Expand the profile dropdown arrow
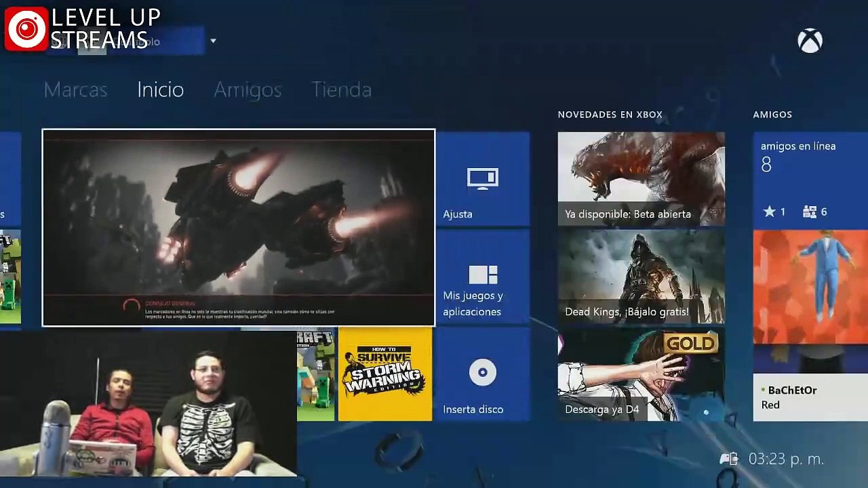Screen dimensions: 868x488 coord(213,41)
